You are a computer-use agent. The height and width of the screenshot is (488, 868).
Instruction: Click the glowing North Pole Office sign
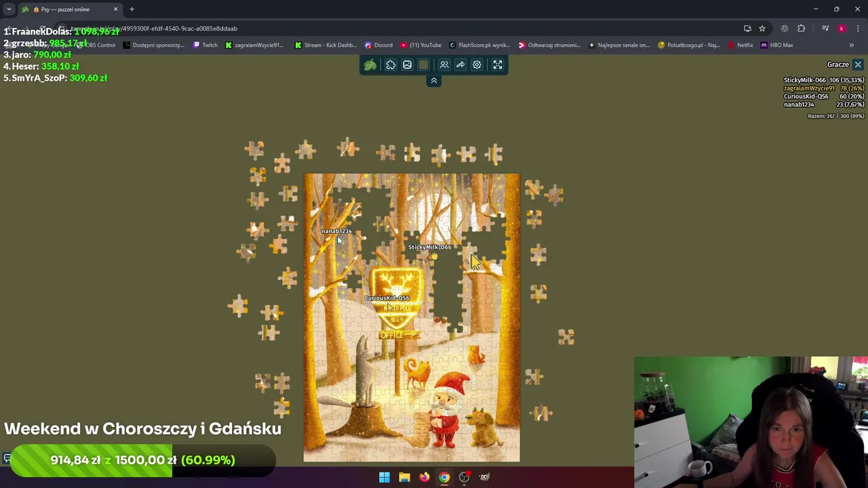[x=397, y=298]
